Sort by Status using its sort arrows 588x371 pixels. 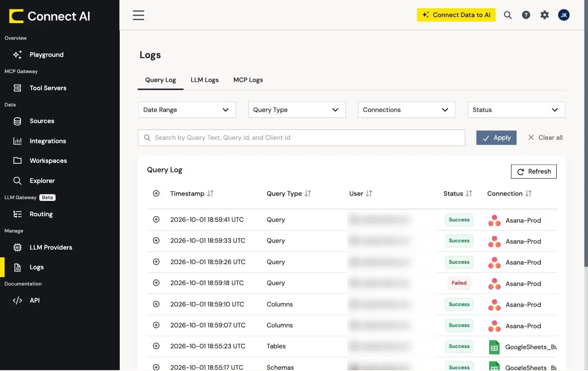pos(469,194)
